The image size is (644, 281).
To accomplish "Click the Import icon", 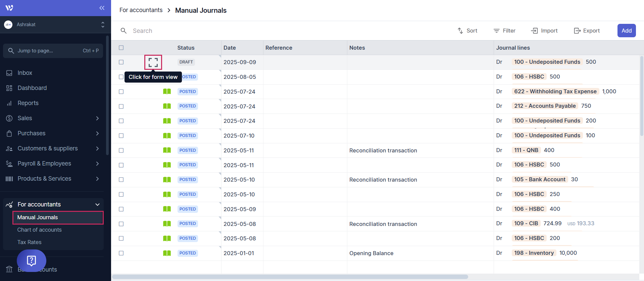I will (x=534, y=31).
